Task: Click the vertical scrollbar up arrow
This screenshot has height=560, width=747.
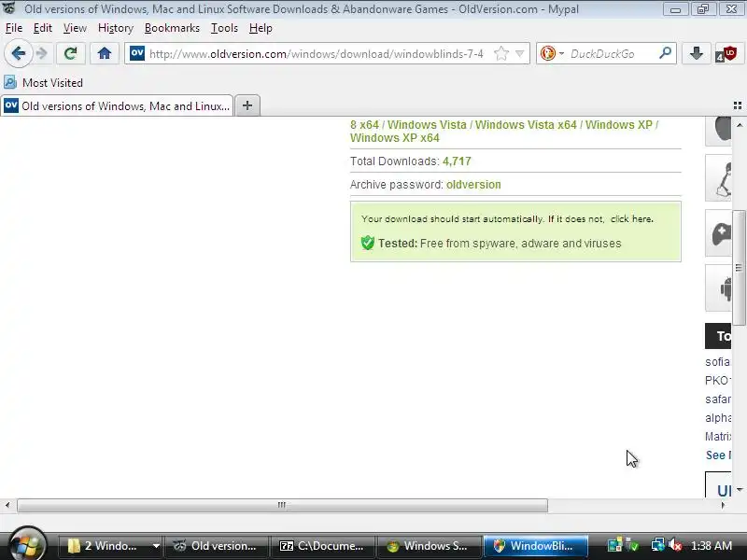Action: pyautogui.click(x=739, y=125)
